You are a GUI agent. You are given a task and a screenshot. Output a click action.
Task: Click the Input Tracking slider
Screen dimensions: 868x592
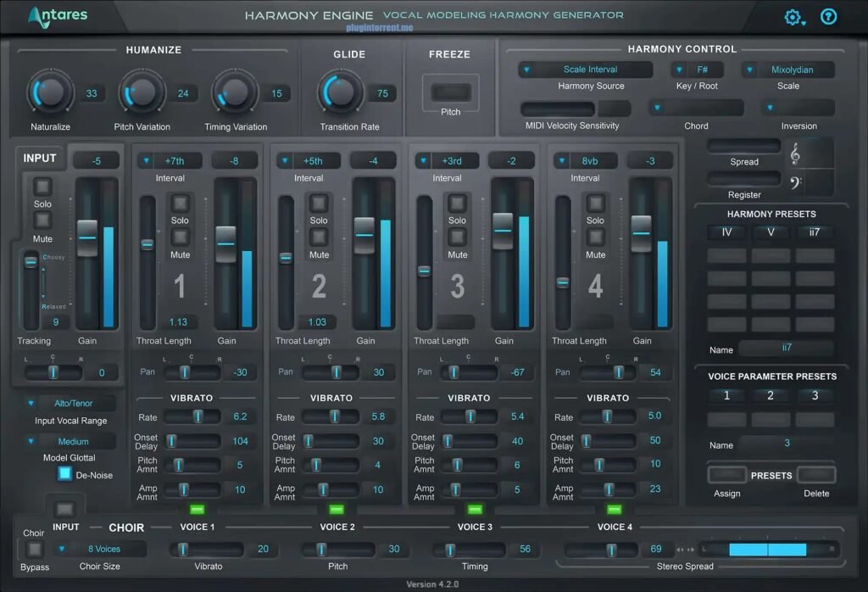31,290
